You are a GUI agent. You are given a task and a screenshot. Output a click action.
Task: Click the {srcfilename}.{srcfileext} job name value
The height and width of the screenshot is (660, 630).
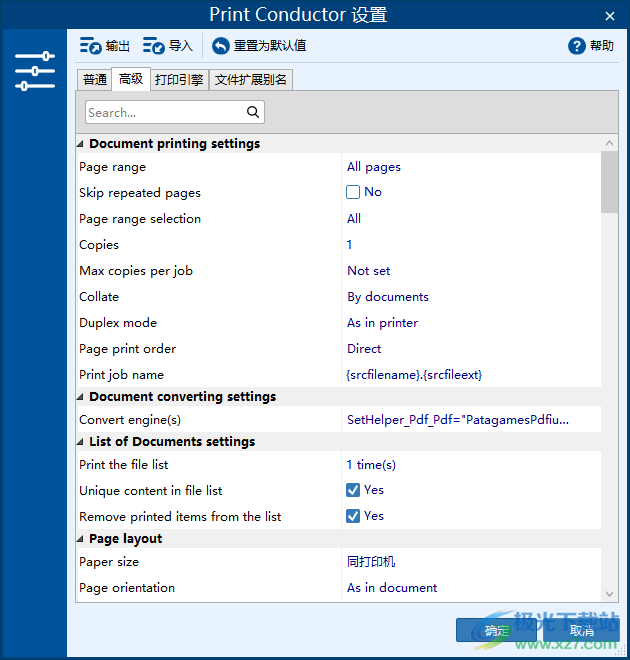coord(414,375)
